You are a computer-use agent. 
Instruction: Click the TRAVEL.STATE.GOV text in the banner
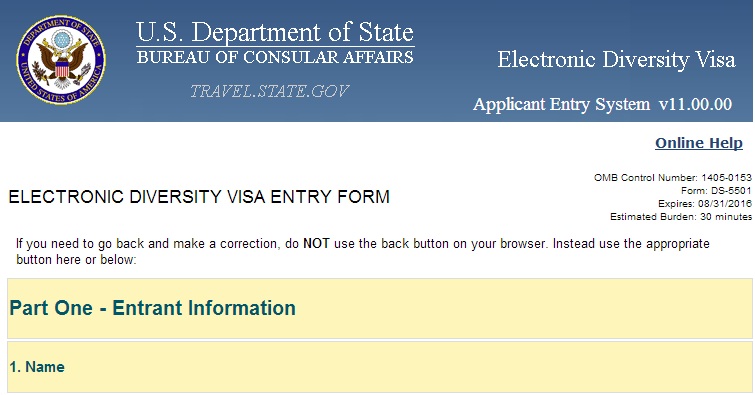270,91
